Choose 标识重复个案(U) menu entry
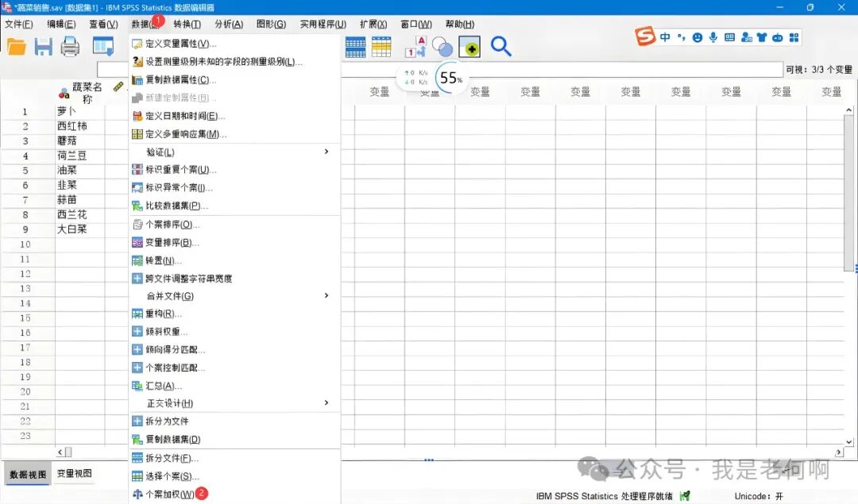 234,170
